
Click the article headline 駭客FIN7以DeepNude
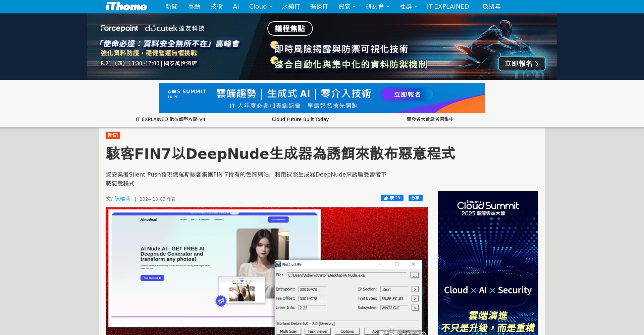(280, 153)
